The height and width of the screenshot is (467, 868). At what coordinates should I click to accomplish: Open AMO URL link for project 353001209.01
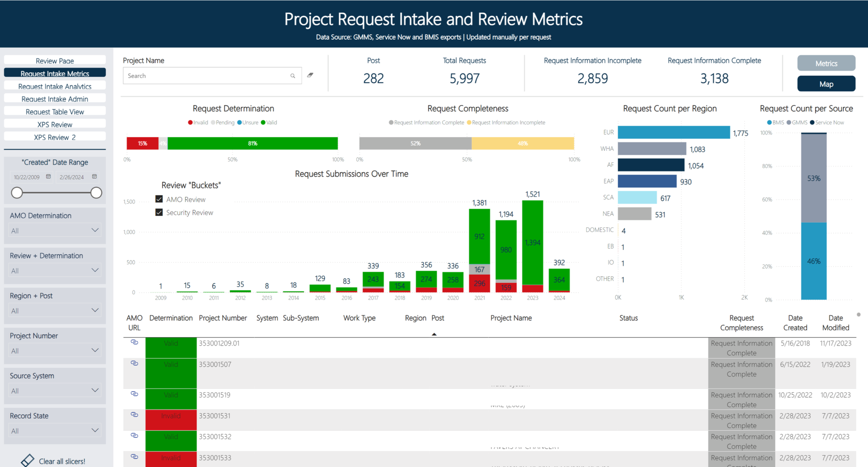[134, 342]
